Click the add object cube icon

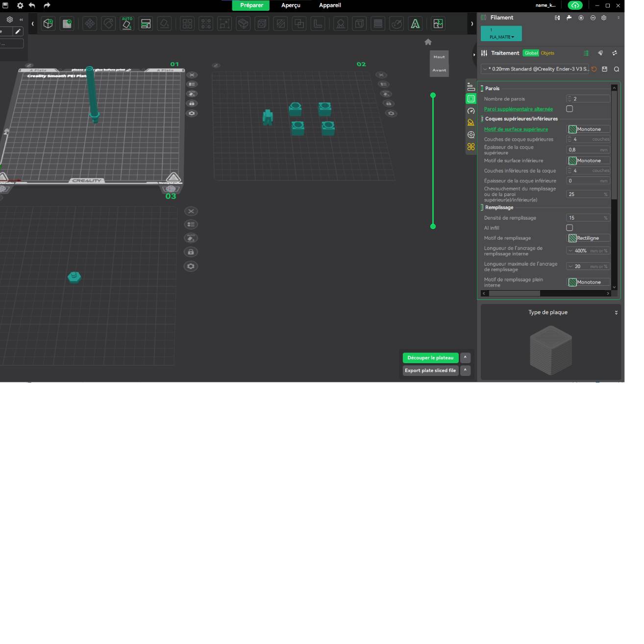click(48, 24)
